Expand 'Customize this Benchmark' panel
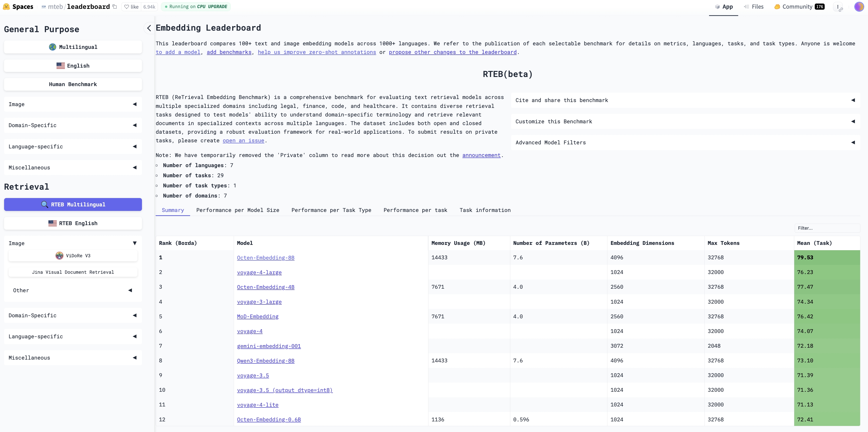Viewport: 868px width, 432px height. click(x=685, y=122)
